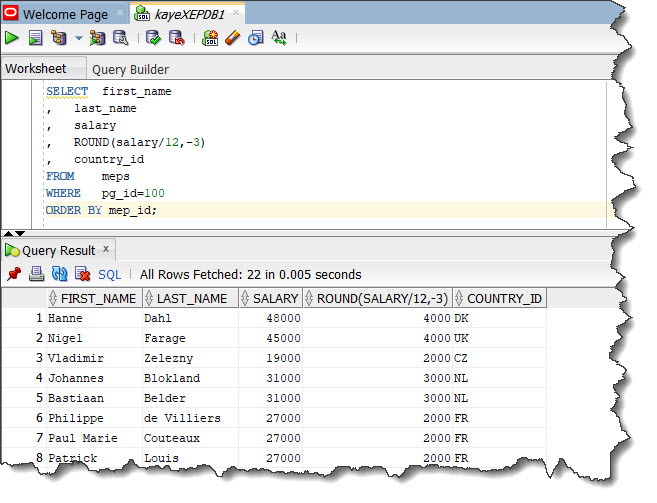Click the COUNTRY_ID column header
The height and width of the screenshot is (503, 657).
tap(499, 298)
